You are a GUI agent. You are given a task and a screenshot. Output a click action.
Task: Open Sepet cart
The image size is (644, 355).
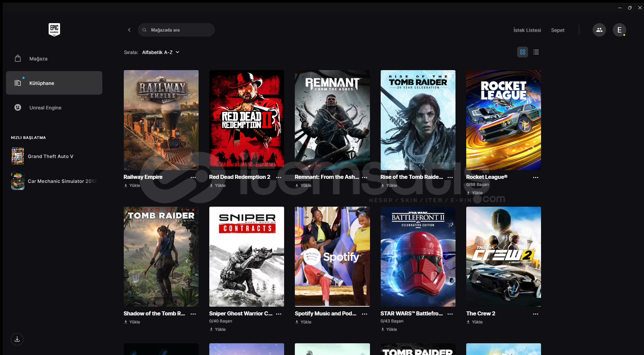[x=557, y=30]
